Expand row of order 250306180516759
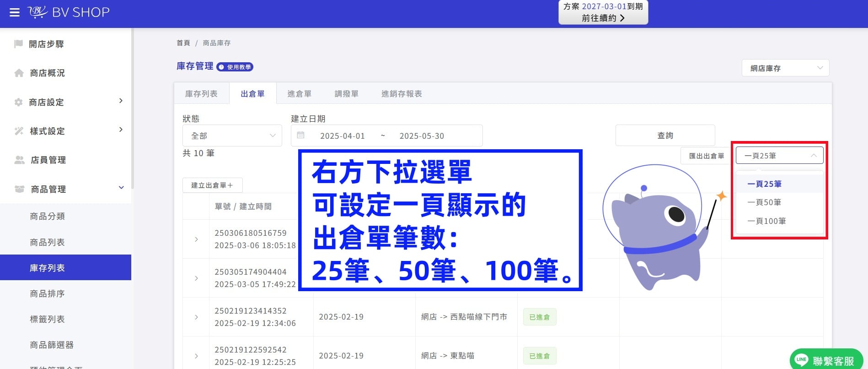 [196, 239]
